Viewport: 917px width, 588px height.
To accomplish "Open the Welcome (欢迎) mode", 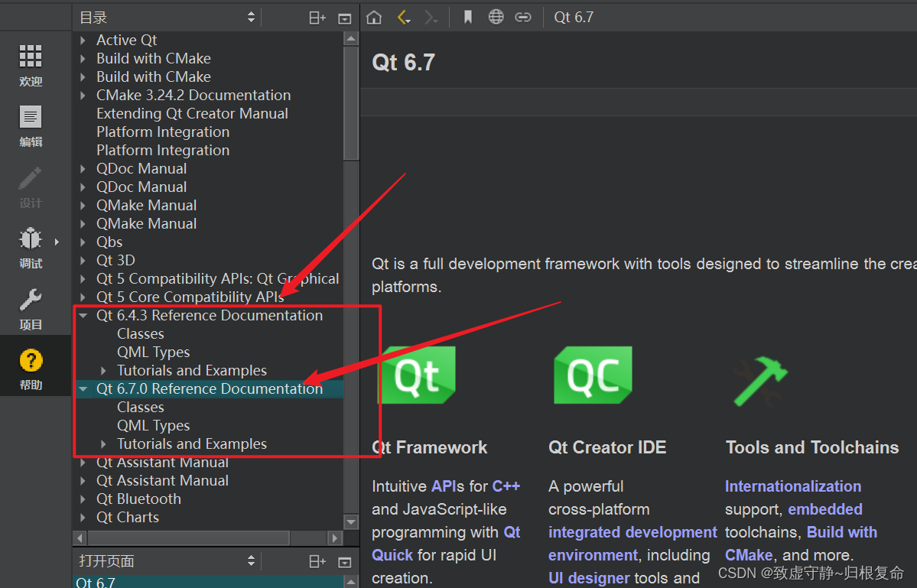I will point(31,66).
